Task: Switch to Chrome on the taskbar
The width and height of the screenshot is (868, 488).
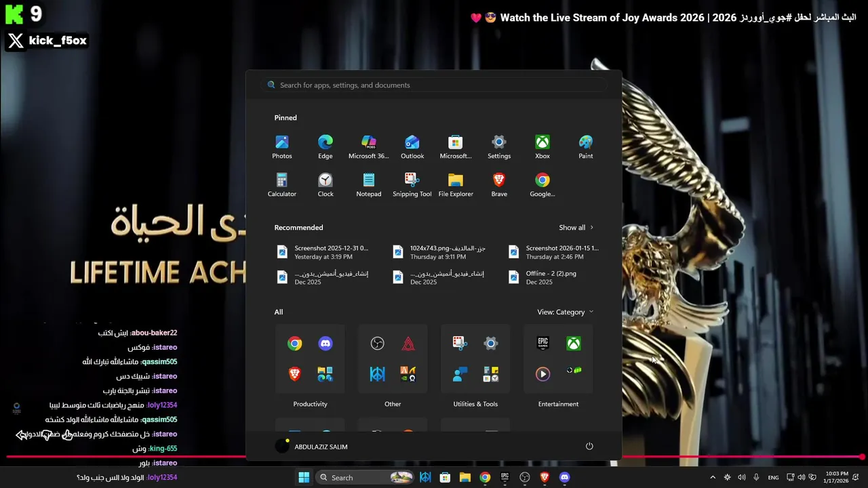Action: click(485, 477)
